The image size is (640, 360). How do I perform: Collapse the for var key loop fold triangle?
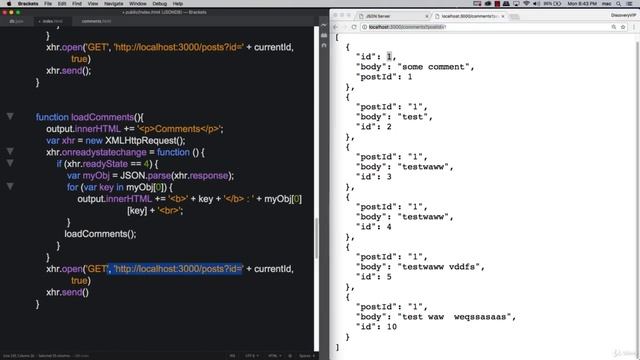pyautogui.click(x=10, y=187)
